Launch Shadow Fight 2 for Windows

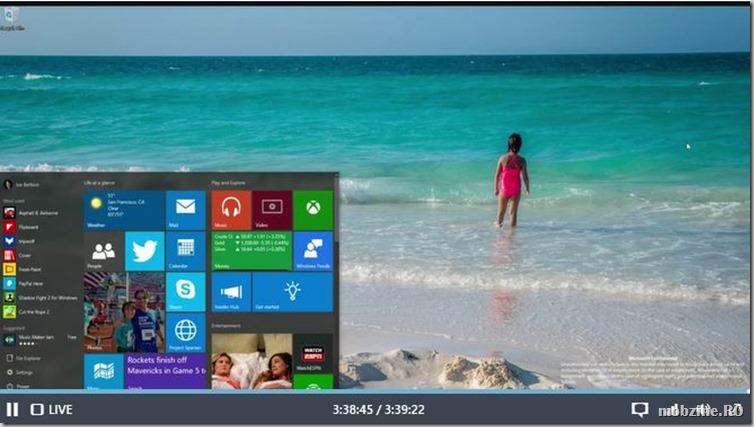[40, 298]
